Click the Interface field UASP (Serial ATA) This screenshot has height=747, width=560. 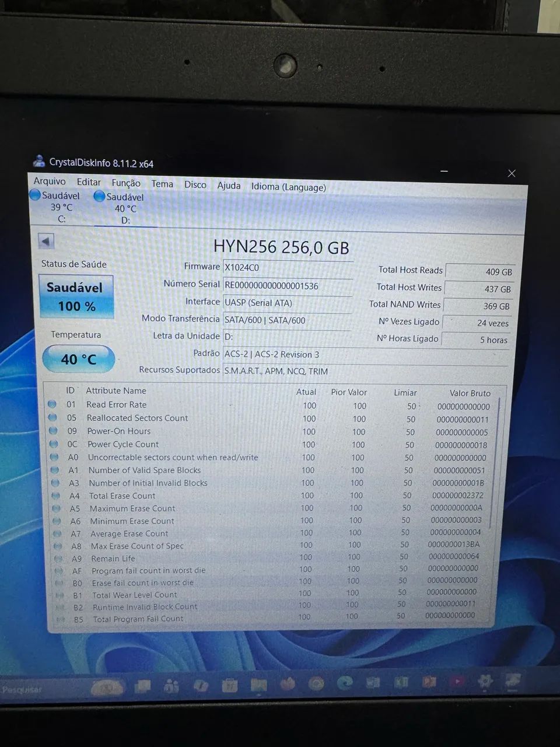pos(288,303)
